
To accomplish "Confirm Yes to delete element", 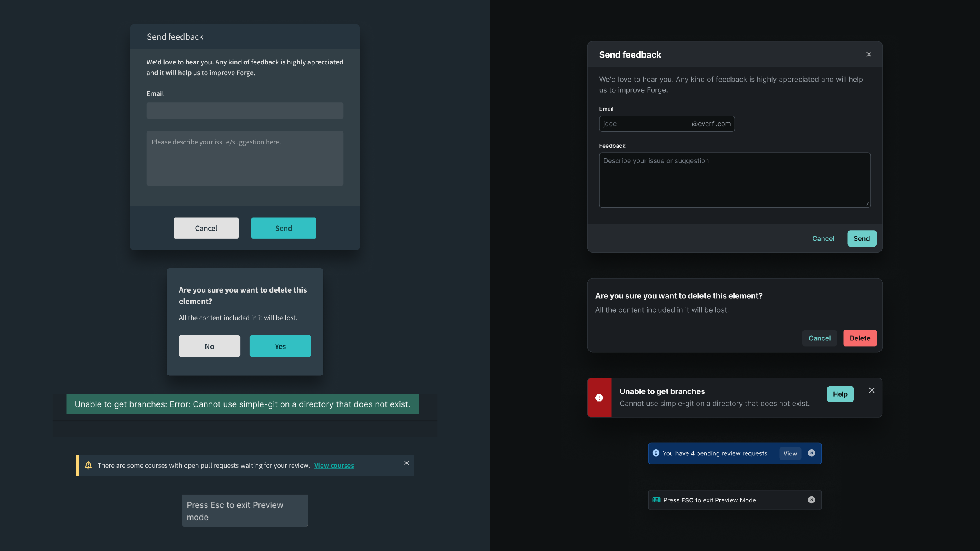I will click(x=280, y=346).
